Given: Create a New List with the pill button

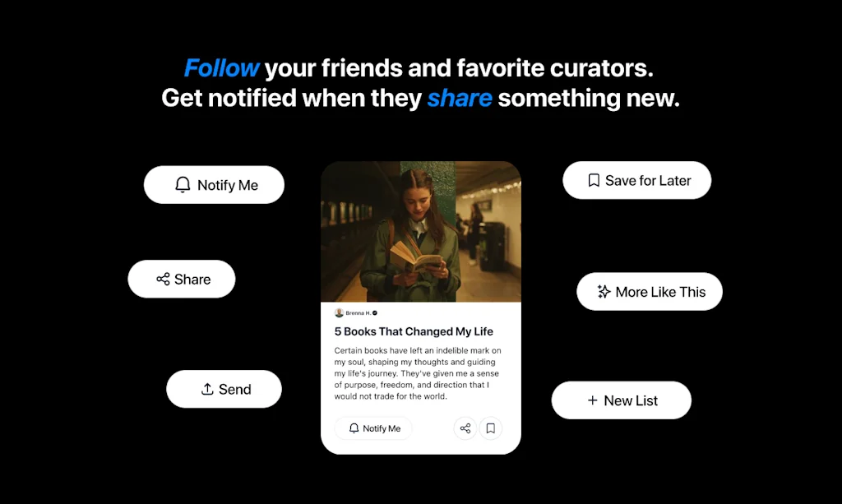Looking at the screenshot, I should click(x=622, y=400).
